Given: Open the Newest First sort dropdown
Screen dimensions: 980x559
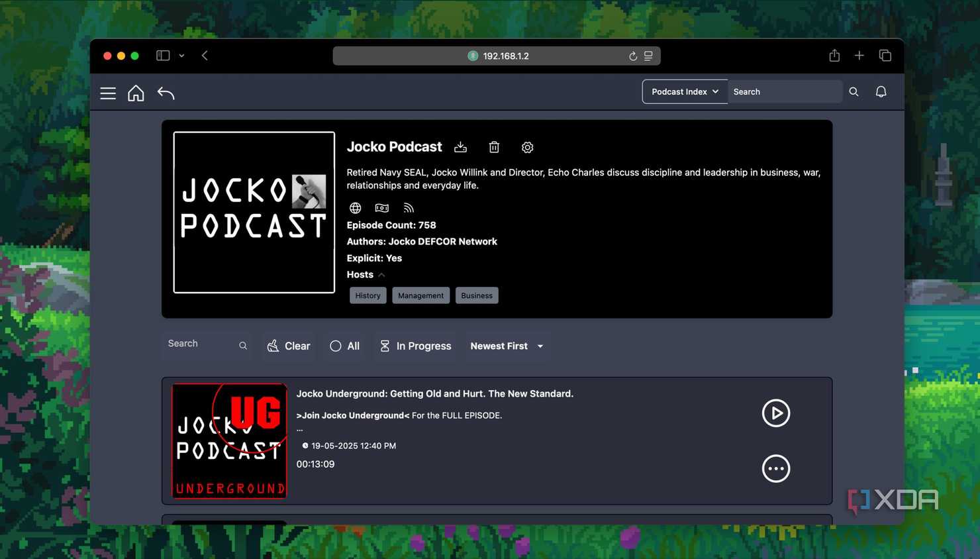Looking at the screenshot, I should 507,346.
